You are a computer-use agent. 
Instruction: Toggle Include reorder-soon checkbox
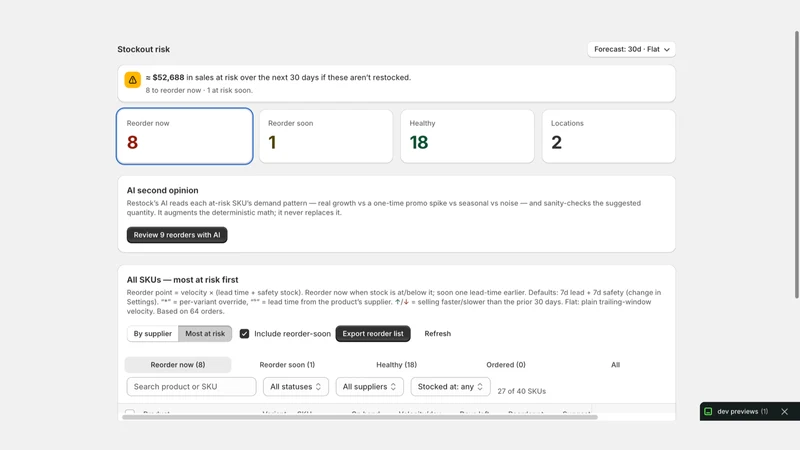click(x=244, y=334)
